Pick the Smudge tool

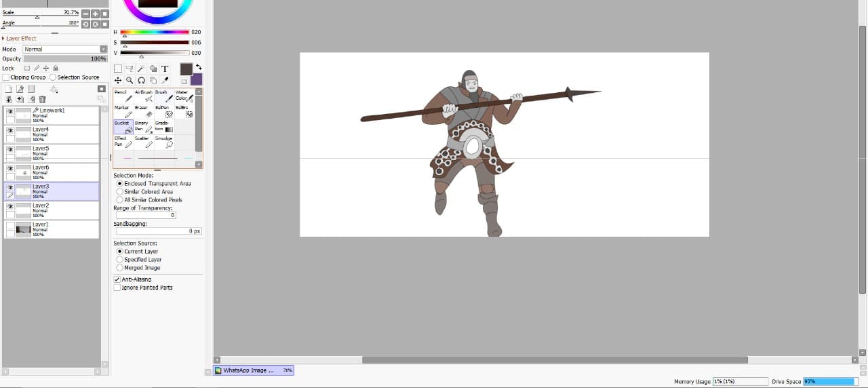164,142
